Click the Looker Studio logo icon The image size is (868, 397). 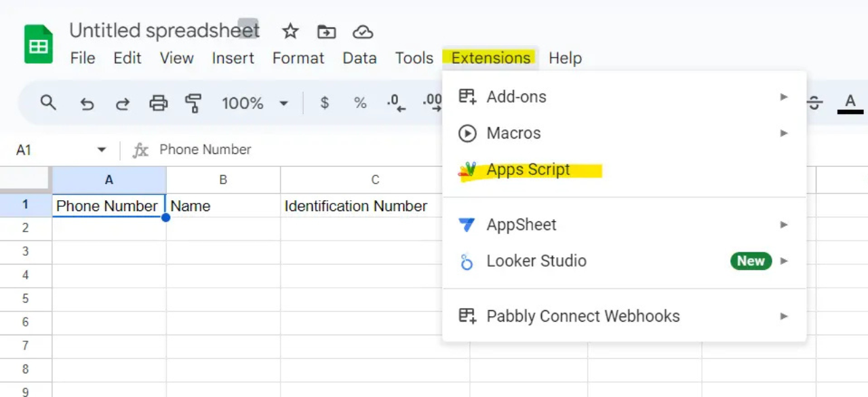tap(467, 261)
